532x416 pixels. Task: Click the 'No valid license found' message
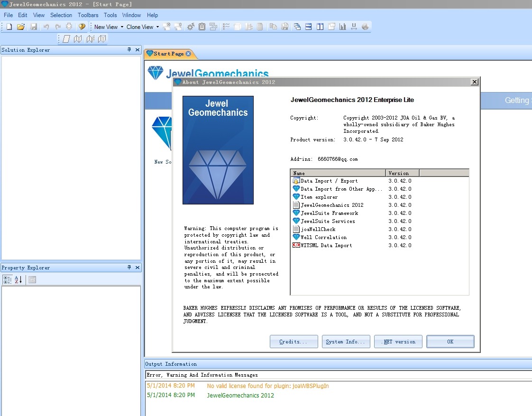point(268,386)
